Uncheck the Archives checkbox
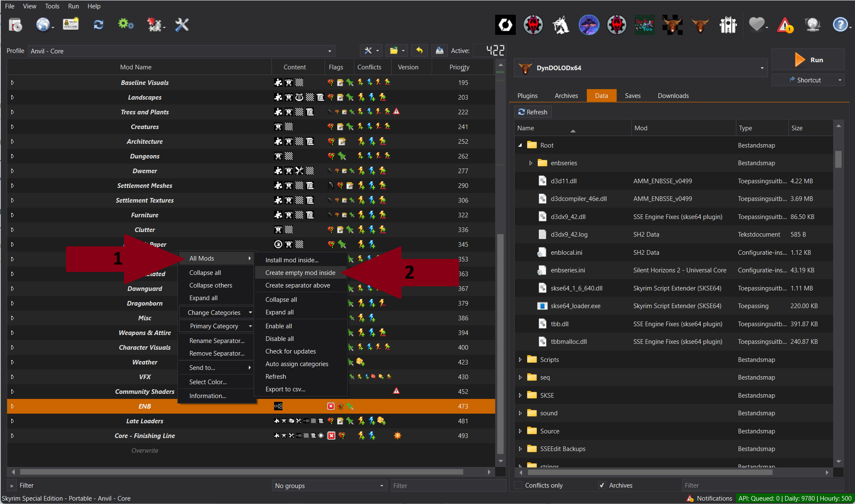 602,485
